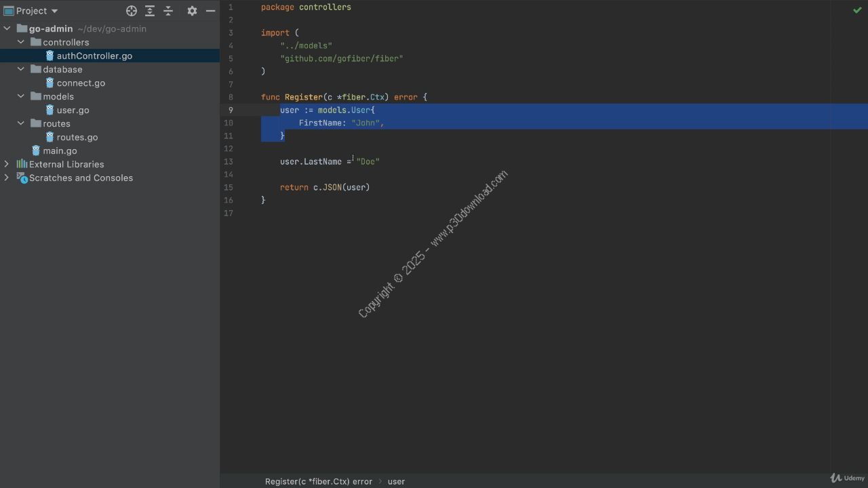Click the Collapse All toolbar icon
This screenshot has width=868, height=488.
[x=168, y=11]
